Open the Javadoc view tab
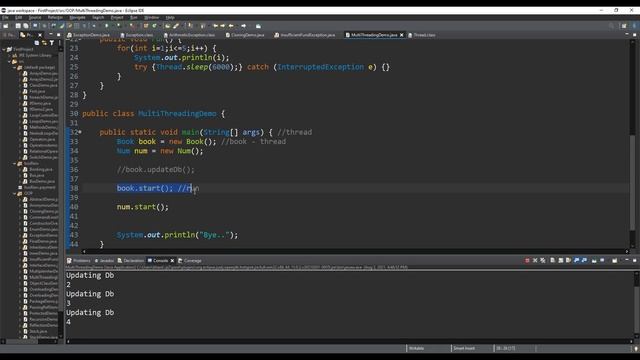This screenshot has width=640, height=360. (x=104, y=260)
